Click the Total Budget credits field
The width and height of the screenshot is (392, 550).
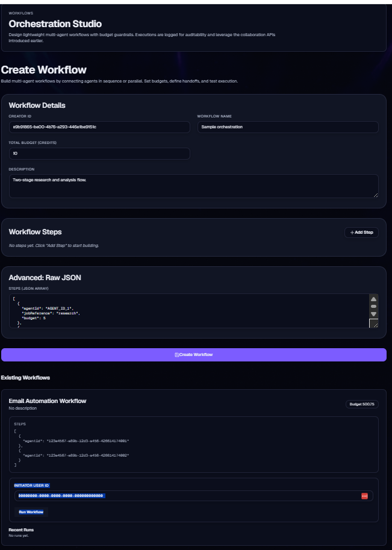99,154
